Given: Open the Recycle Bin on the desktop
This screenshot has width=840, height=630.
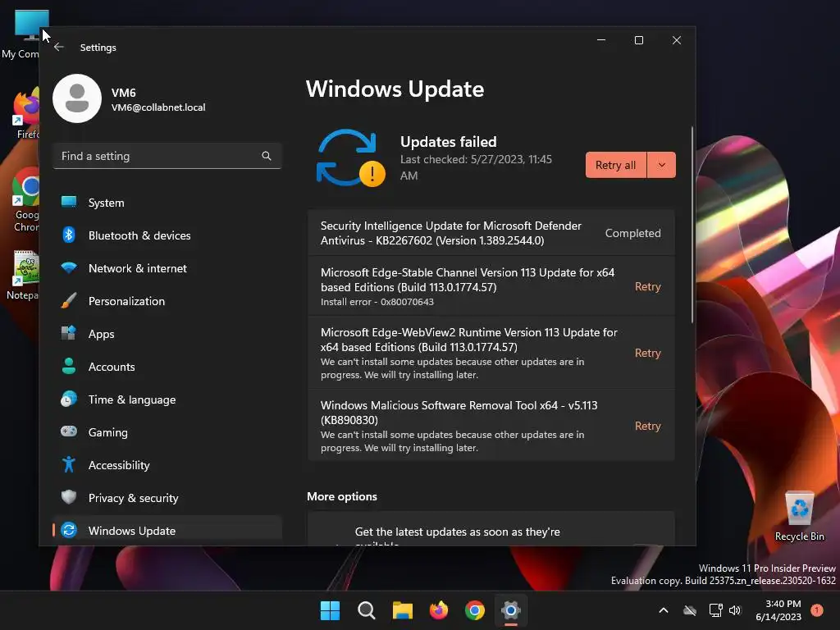Looking at the screenshot, I should point(799,516).
